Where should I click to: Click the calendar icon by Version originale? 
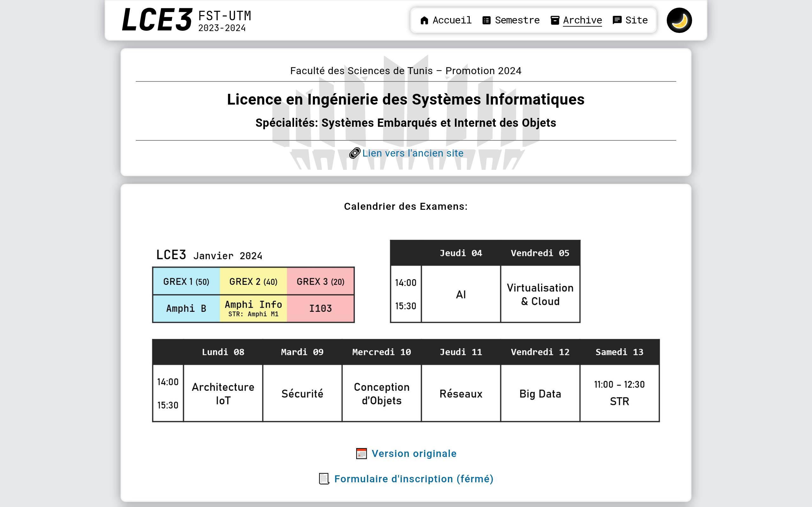pyautogui.click(x=361, y=454)
